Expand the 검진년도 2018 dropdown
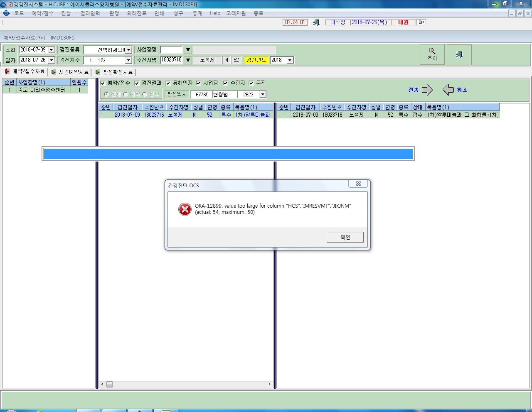Image resolution: width=532 pixels, height=412 pixels. pyautogui.click(x=290, y=60)
